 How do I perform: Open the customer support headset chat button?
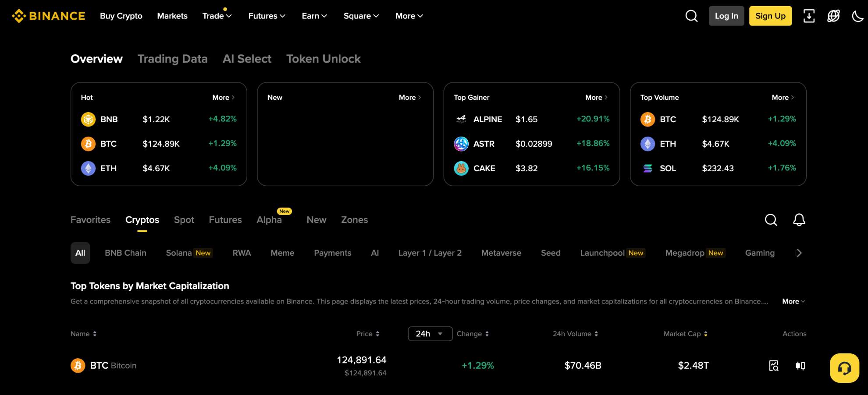[x=844, y=368]
